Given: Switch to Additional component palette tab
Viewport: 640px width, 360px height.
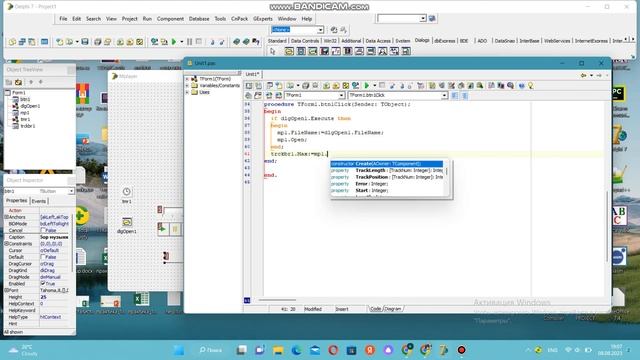Looking at the screenshot, I should pyautogui.click(x=351, y=41).
